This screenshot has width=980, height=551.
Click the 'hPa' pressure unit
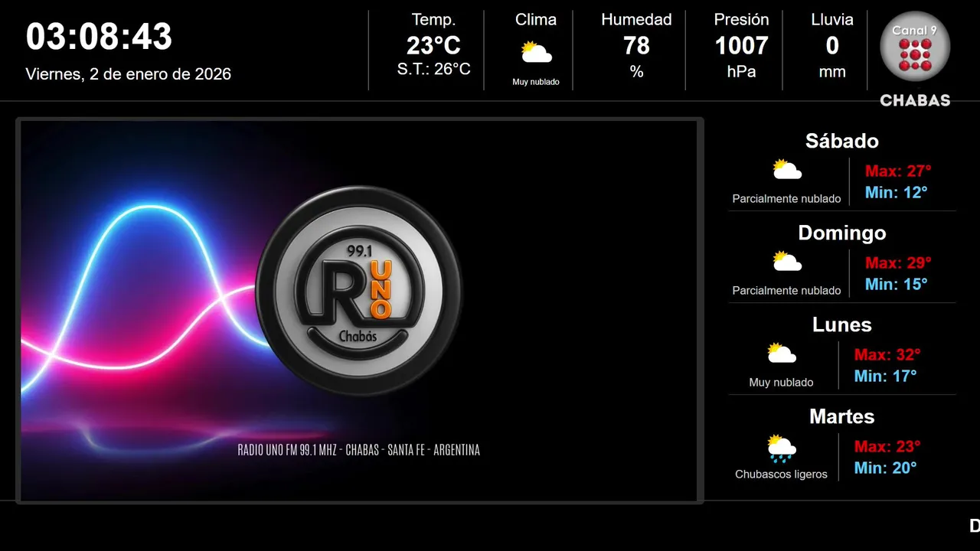click(741, 72)
